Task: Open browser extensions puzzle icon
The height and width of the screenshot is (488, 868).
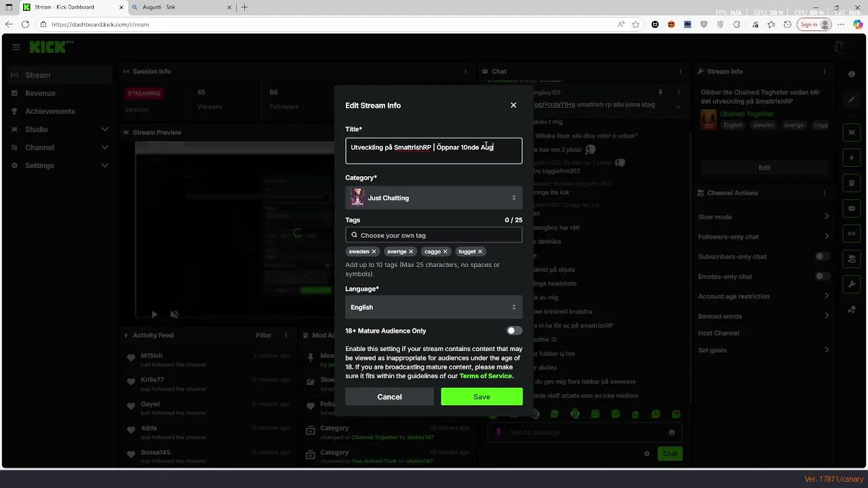Action: click(x=736, y=24)
